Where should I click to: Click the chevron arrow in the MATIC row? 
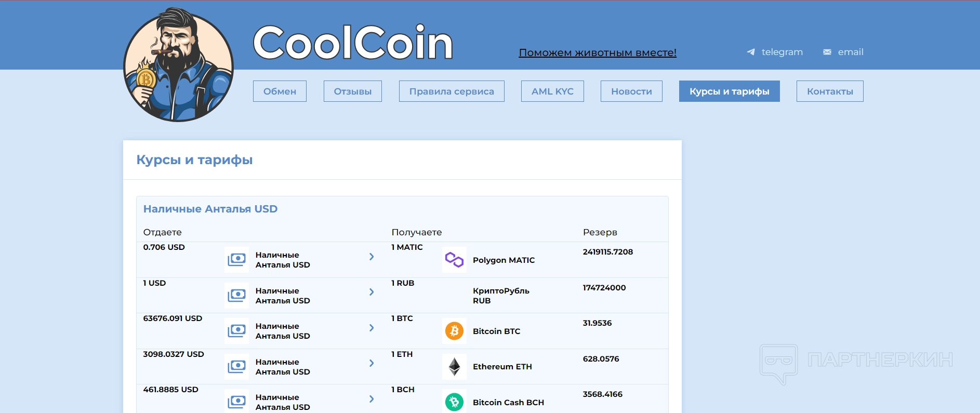pyautogui.click(x=372, y=257)
